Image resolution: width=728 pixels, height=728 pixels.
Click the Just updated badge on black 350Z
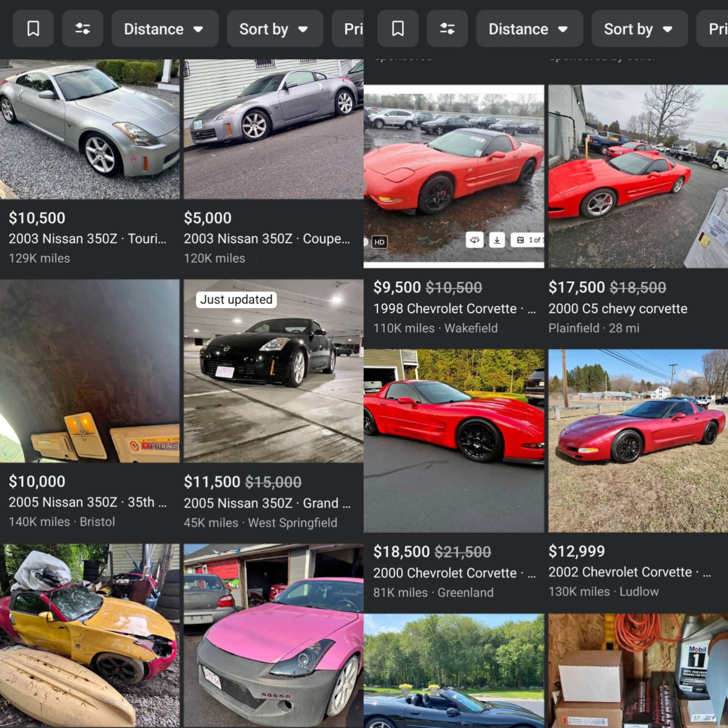click(236, 300)
